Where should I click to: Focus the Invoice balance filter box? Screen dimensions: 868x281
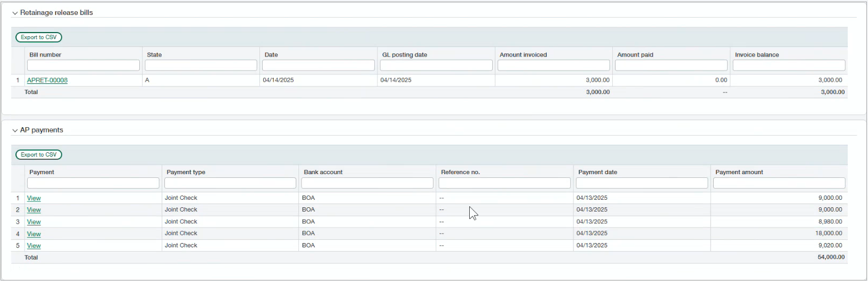tap(788, 65)
